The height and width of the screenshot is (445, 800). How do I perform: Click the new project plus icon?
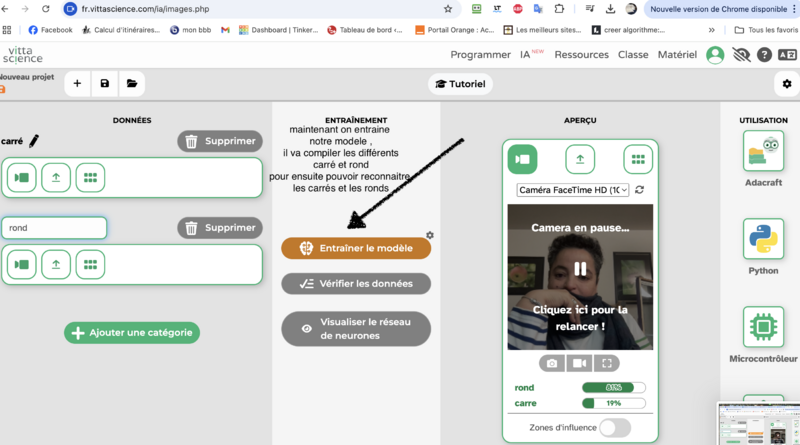click(77, 84)
